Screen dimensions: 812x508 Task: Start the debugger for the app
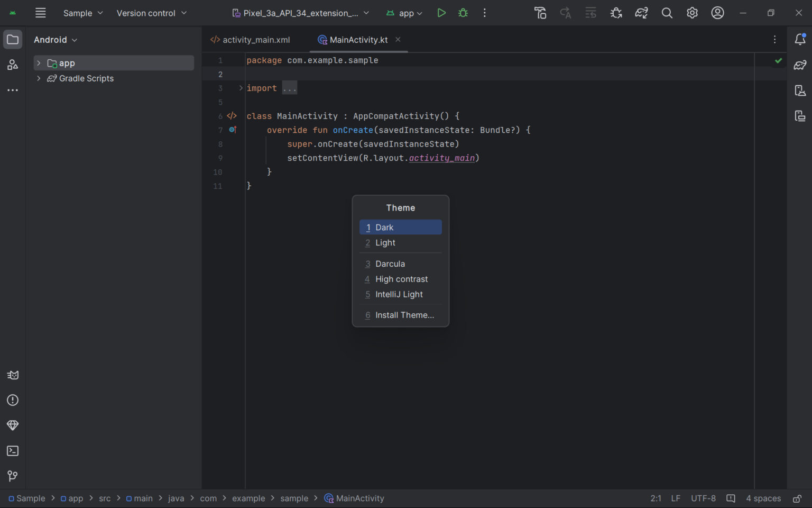tap(463, 13)
